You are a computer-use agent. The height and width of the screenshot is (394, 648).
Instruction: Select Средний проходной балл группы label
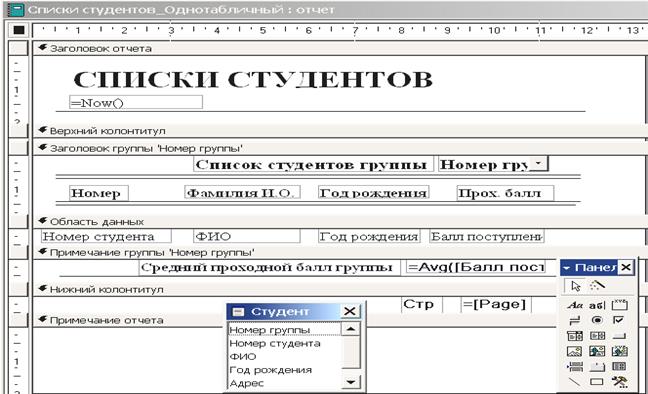[x=269, y=267]
